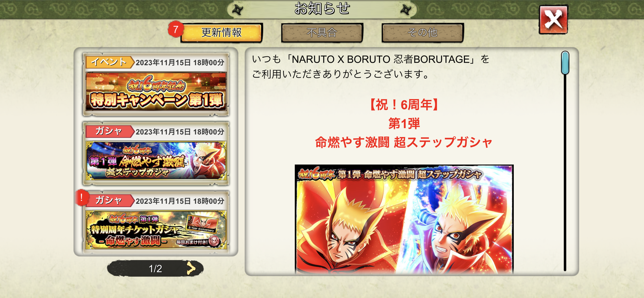Click the large Naruto gacha artwork

(404, 219)
